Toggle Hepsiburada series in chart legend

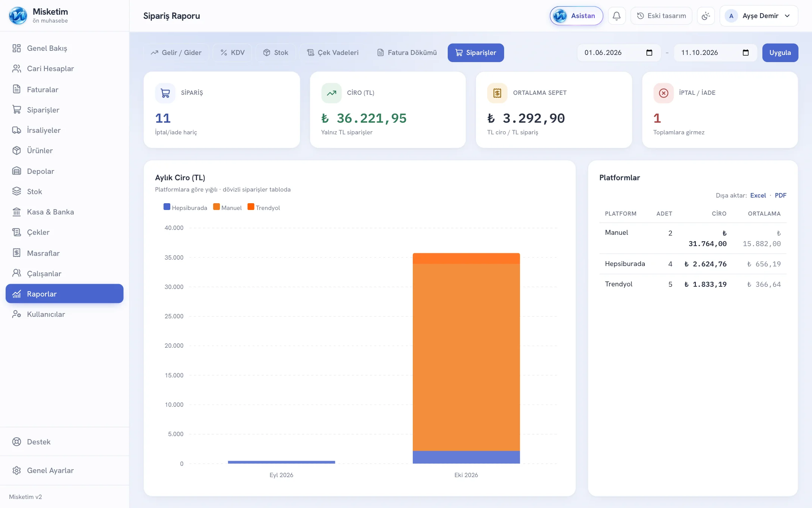click(185, 207)
